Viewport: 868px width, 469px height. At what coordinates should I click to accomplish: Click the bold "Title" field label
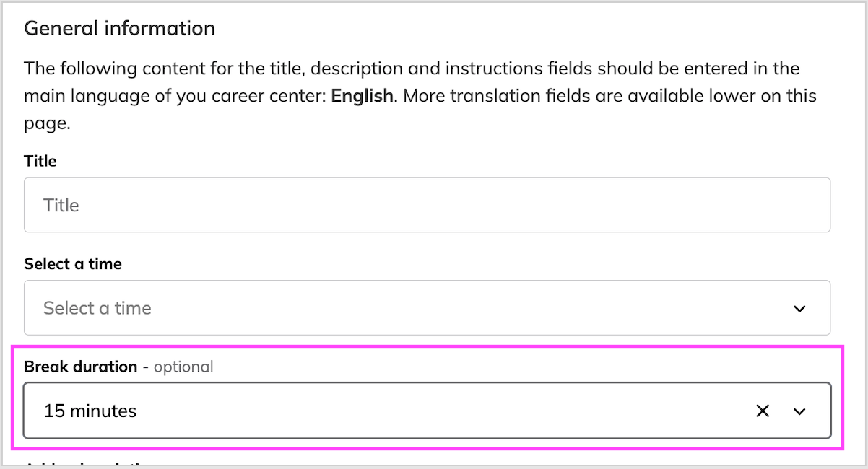click(x=40, y=161)
